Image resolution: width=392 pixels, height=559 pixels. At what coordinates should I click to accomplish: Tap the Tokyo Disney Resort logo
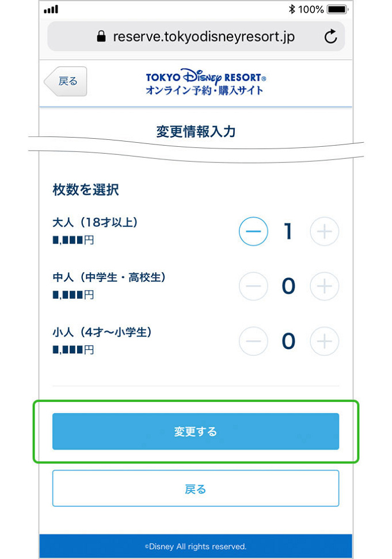point(205,82)
